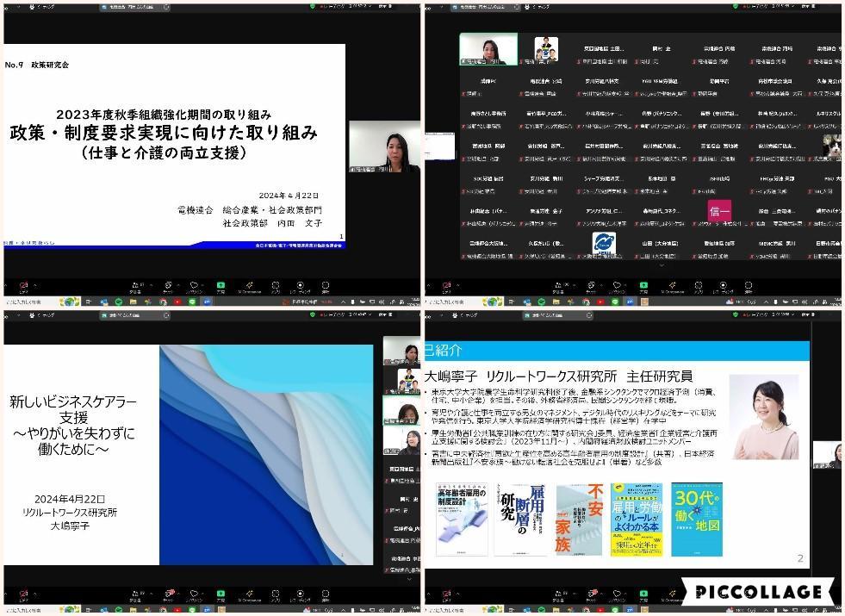The width and height of the screenshot is (845, 616).
Task: Expand the chevron below the participant gallery grid
Action: click(x=661, y=264)
